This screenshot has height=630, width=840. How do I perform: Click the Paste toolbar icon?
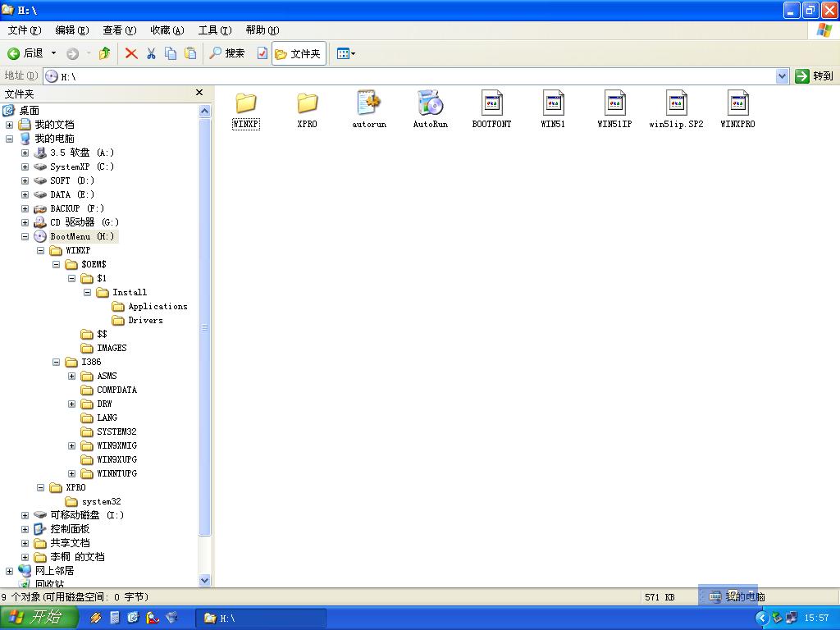190,53
